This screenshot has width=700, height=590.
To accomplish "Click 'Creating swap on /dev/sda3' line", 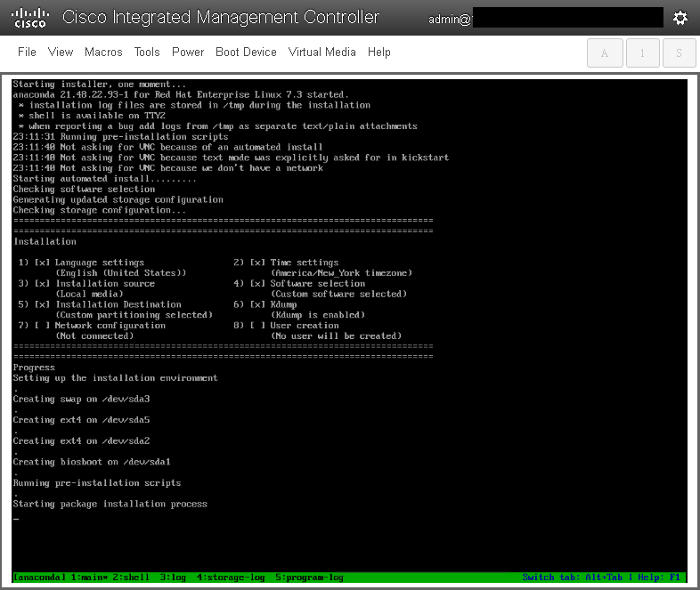I will [81, 400].
